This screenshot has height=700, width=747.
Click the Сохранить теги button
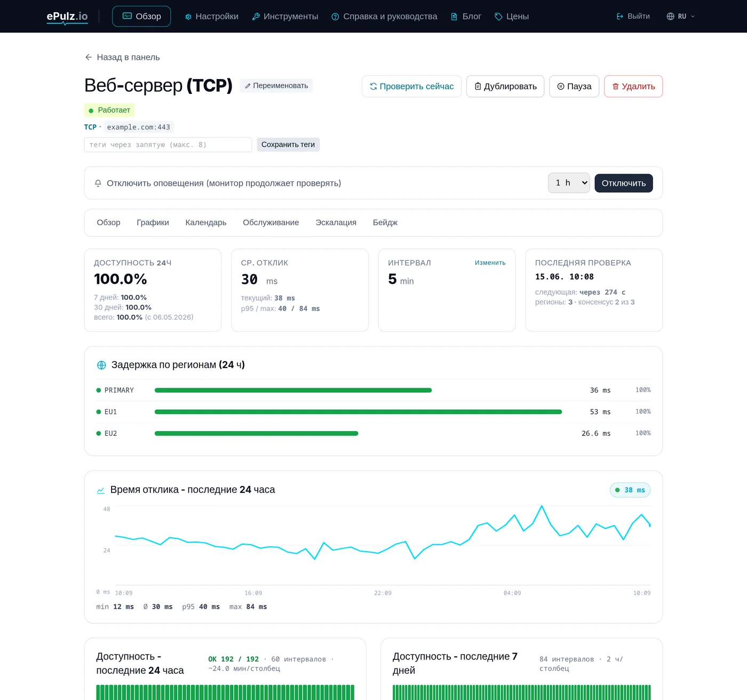coord(288,145)
